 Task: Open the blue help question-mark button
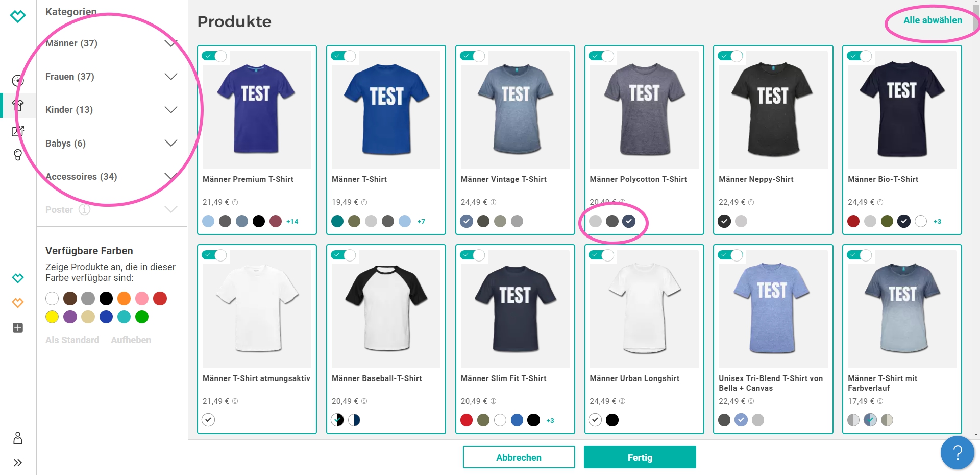click(x=957, y=453)
